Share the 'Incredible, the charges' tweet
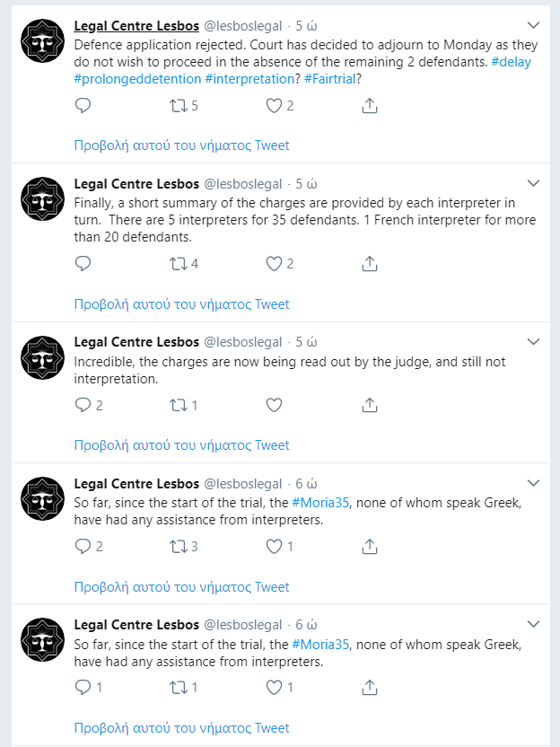 click(x=369, y=405)
